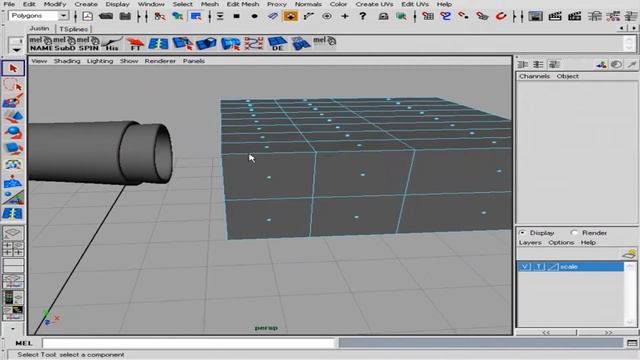Click the red FT shelf icon
This screenshot has width=640, height=360.
coord(135,44)
